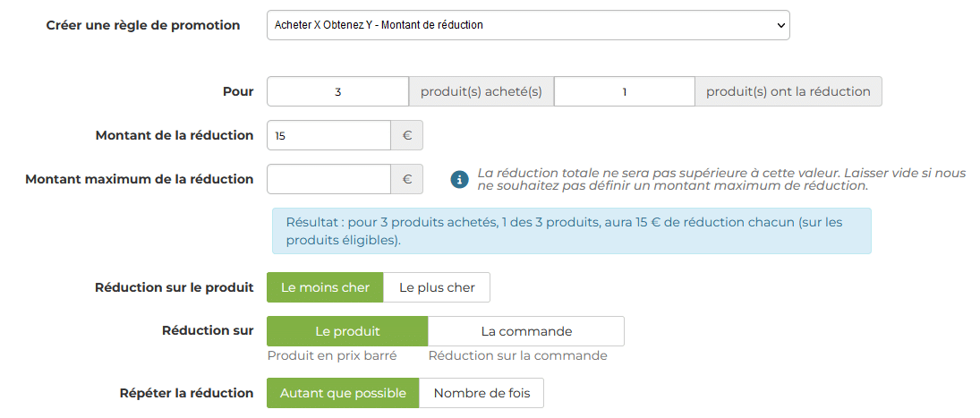The image size is (980, 418).
Task: Choose 'Nombre de fois' repeat option
Action: click(x=481, y=393)
